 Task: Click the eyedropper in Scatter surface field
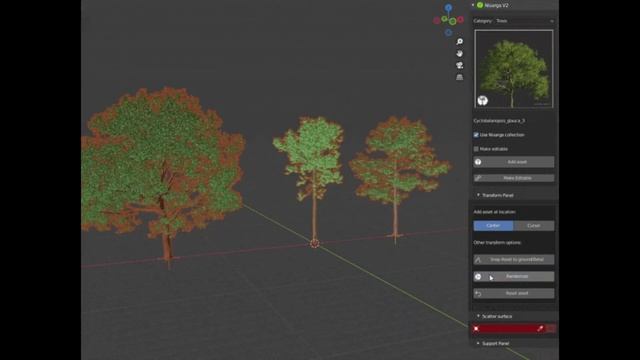click(x=540, y=329)
